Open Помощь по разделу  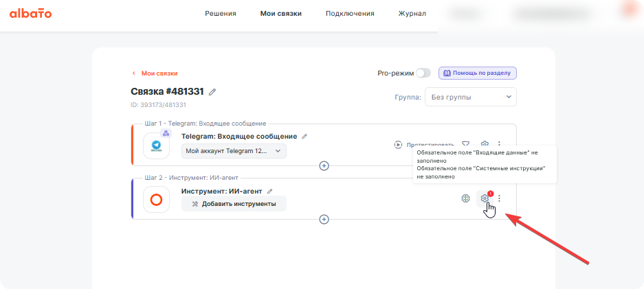coord(477,73)
